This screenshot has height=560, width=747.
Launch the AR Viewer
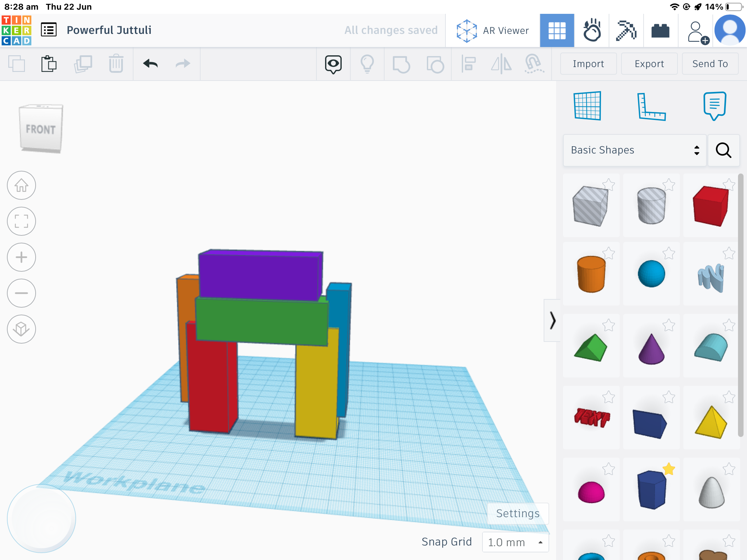point(492,31)
